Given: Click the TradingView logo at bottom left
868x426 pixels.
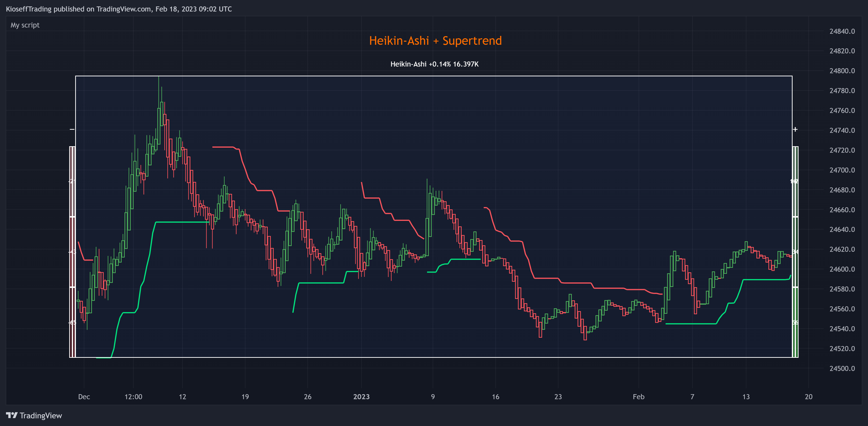Looking at the screenshot, I should coord(34,415).
